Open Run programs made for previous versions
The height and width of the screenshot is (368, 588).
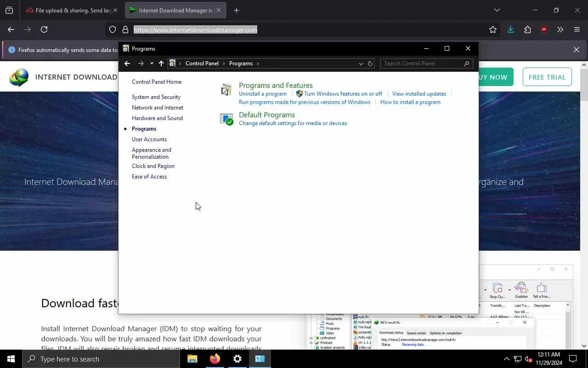(x=305, y=102)
